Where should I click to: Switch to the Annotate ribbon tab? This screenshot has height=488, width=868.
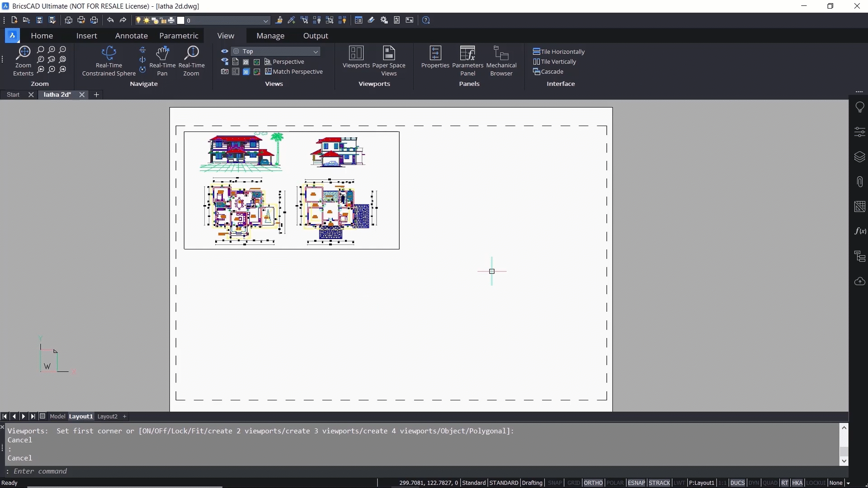(131, 36)
